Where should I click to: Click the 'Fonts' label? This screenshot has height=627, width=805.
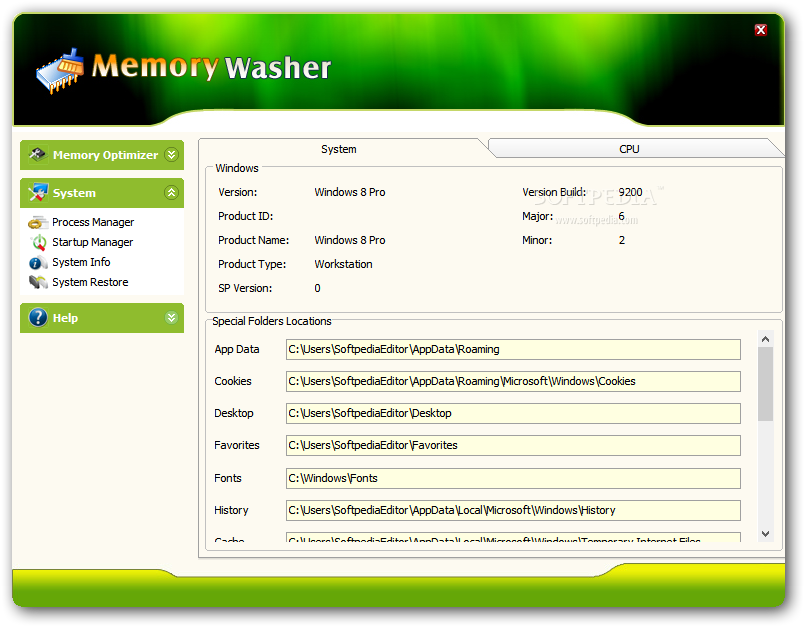[x=228, y=478]
